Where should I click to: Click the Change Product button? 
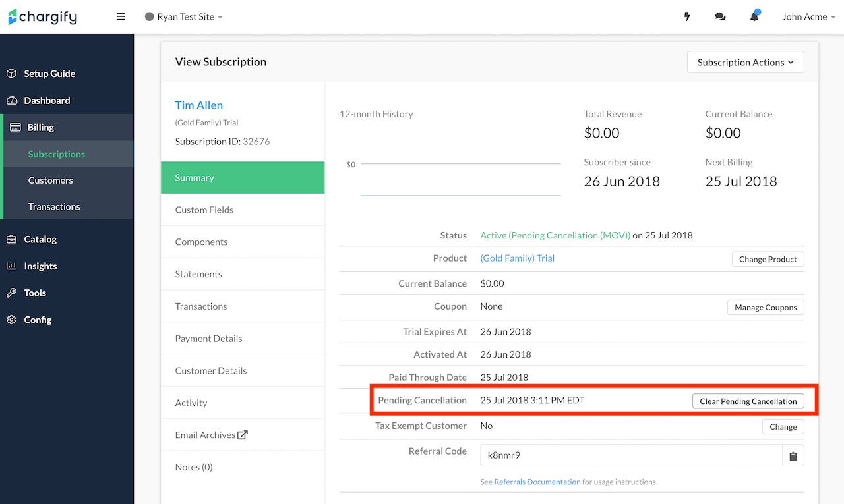[768, 259]
